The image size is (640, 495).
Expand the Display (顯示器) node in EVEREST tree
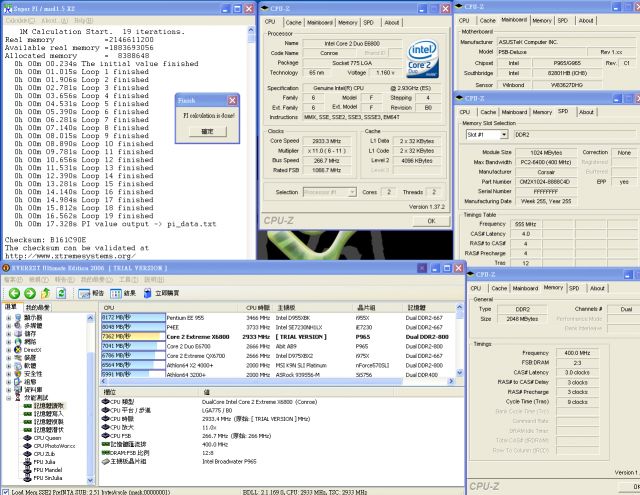coord(9,317)
